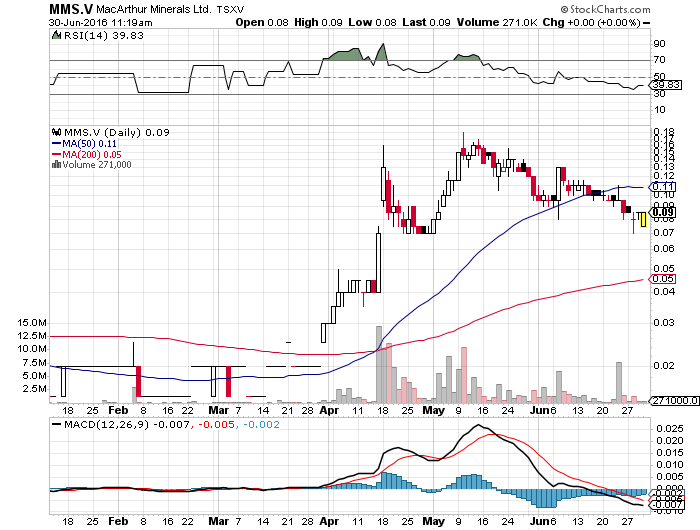The height and width of the screenshot is (530, 700).
Task: Click the candlestick icon beside MMS.V (Daily)
Action: pyautogui.click(x=56, y=131)
